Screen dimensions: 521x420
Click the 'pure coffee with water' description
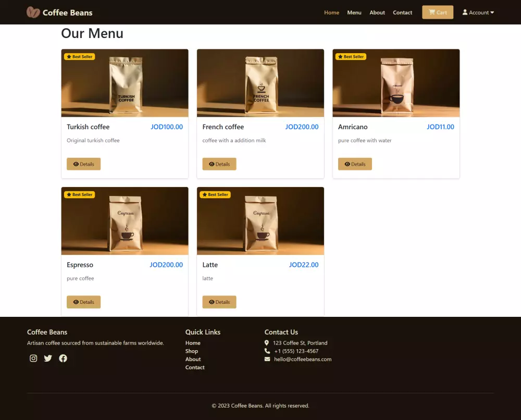pyautogui.click(x=365, y=140)
